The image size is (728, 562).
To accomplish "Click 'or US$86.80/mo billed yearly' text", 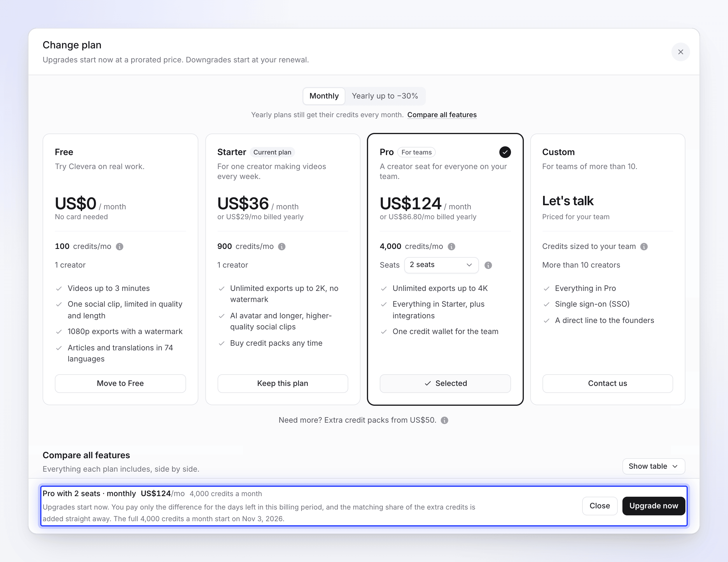I will tap(428, 217).
